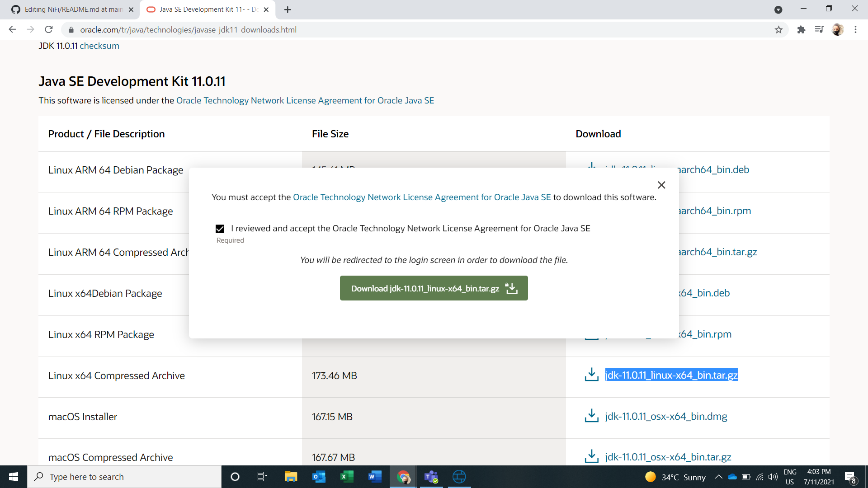This screenshot has height=488, width=868.
Task: Reload the current page
Action: point(49,29)
